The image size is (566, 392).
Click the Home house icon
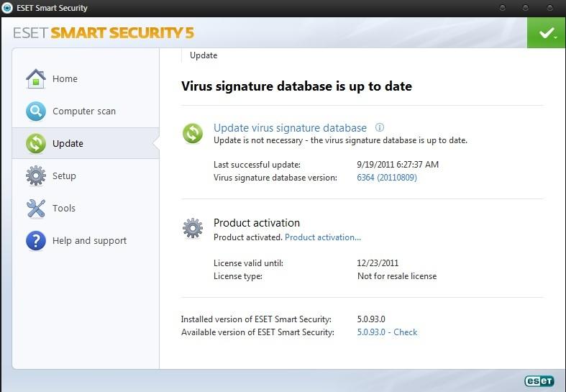36,78
